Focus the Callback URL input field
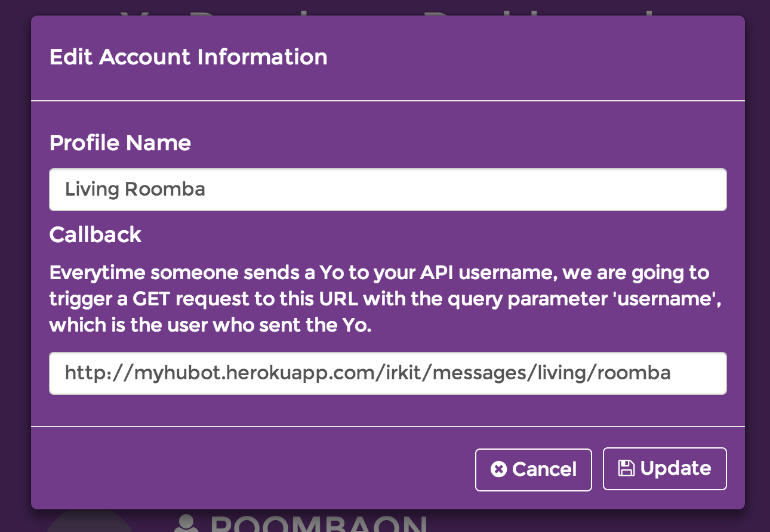This screenshot has height=532, width=770. point(387,373)
